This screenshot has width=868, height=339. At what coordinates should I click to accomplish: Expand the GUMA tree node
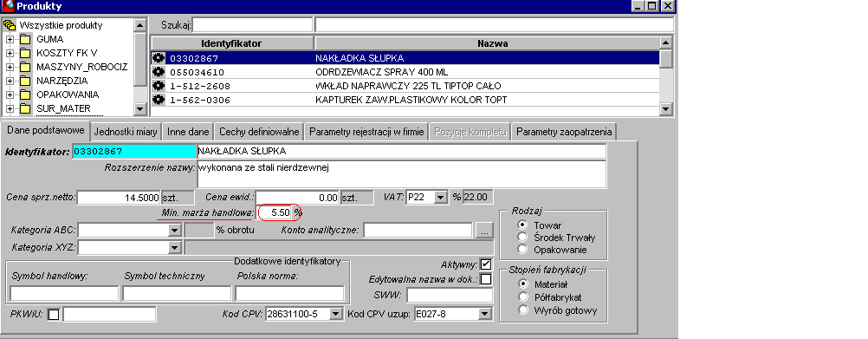point(10,39)
